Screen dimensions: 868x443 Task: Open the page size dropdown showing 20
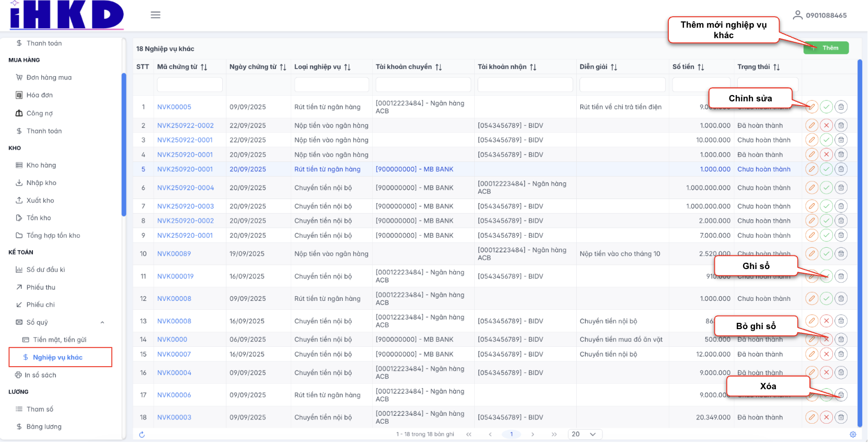pos(585,435)
